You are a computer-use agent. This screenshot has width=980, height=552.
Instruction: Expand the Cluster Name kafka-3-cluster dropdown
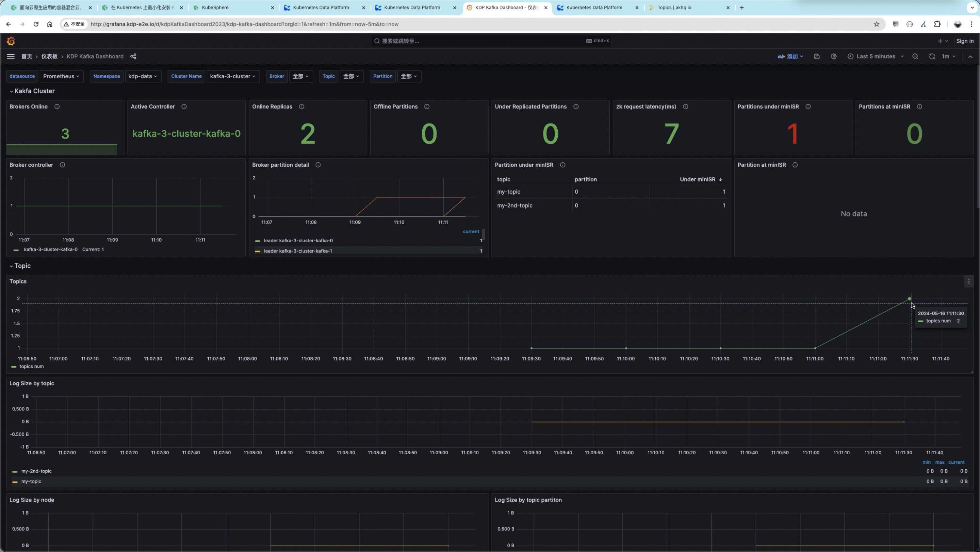[232, 76]
